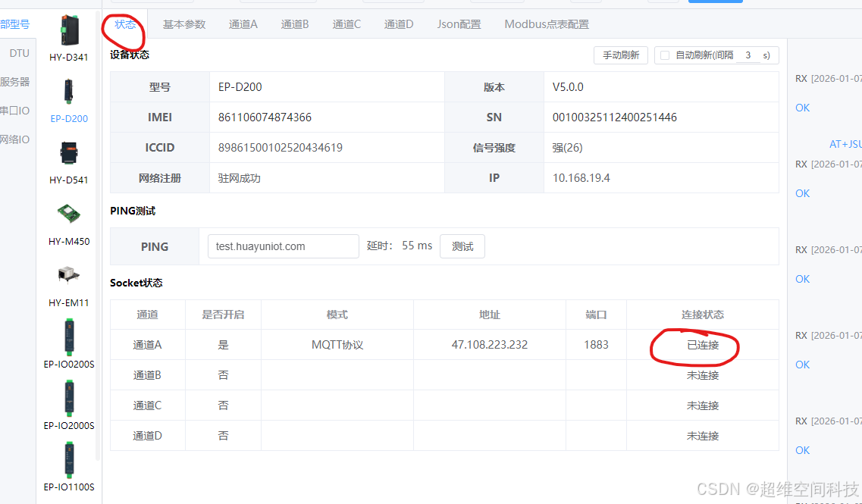This screenshot has width=862, height=504.
Task: Click the IP value 10.168.19.4
Action: 581,177
